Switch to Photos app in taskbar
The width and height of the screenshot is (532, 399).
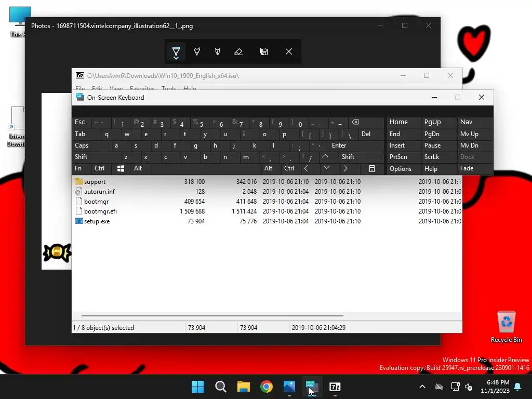(x=289, y=387)
